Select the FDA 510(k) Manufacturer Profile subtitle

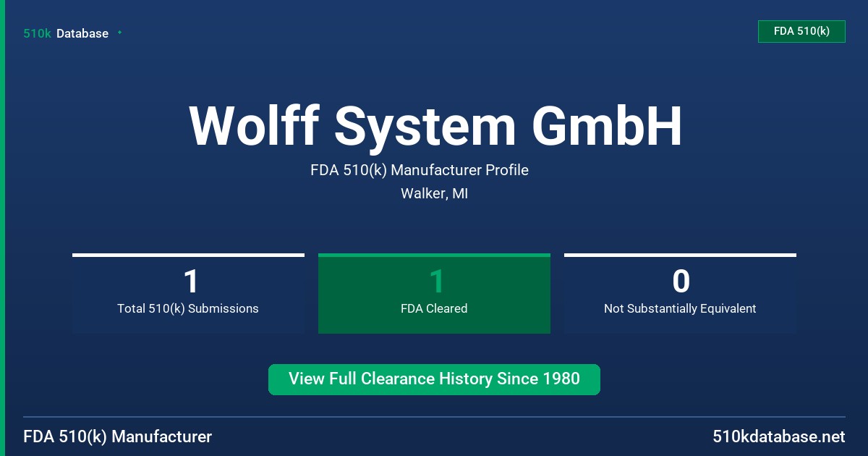click(420, 170)
